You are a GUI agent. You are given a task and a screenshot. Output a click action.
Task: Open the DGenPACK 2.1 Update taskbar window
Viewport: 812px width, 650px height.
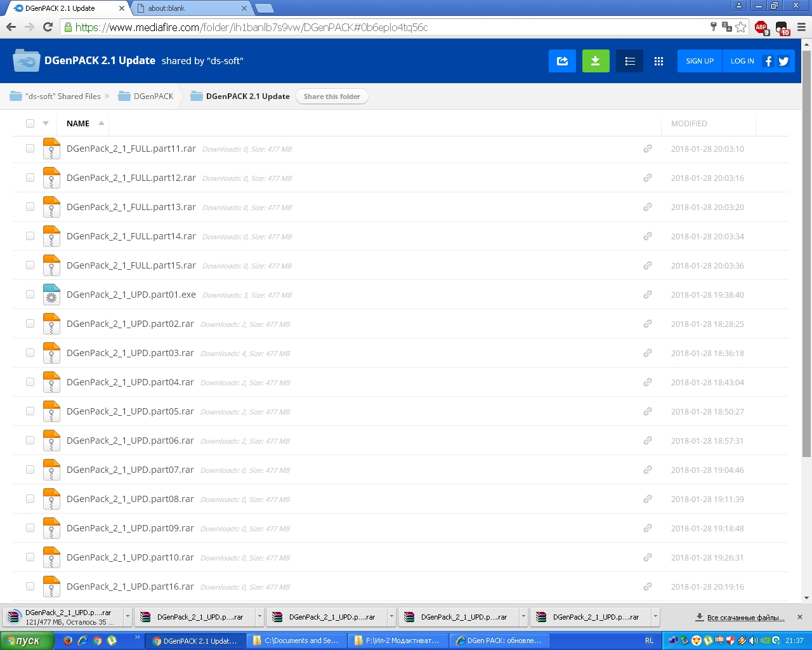pos(195,641)
